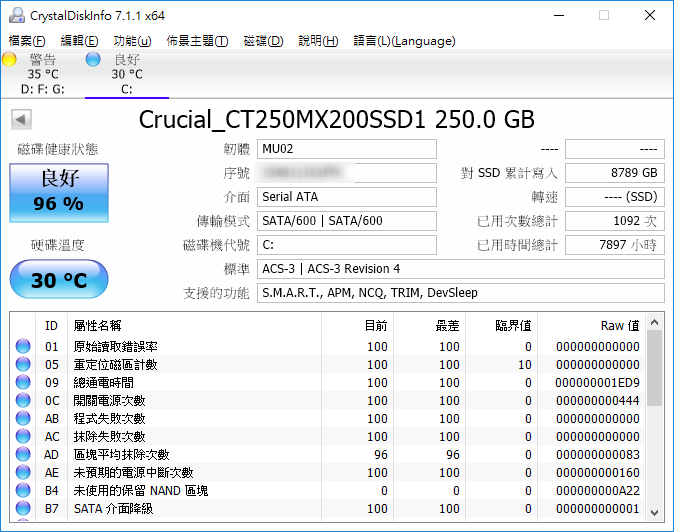Click the 最差 column header
This screenshot has width=674, height=532.
pyautogui.click(x=429, y=326)
